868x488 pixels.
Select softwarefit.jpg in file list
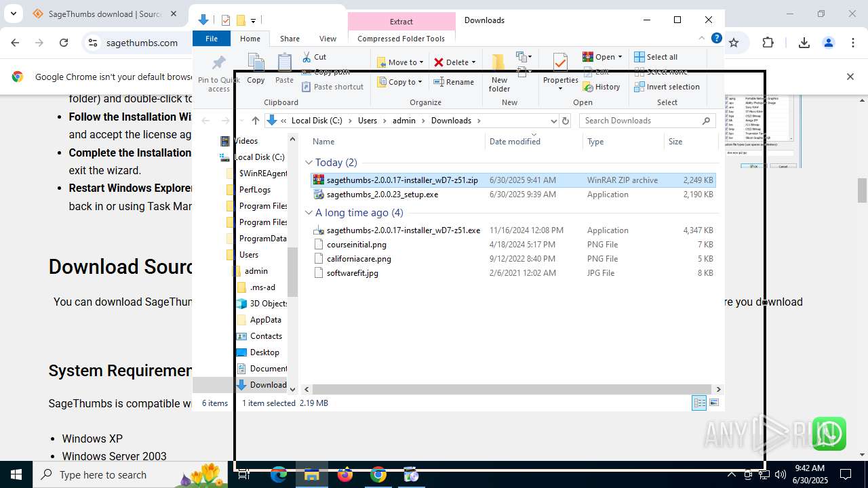coord(353,273)
